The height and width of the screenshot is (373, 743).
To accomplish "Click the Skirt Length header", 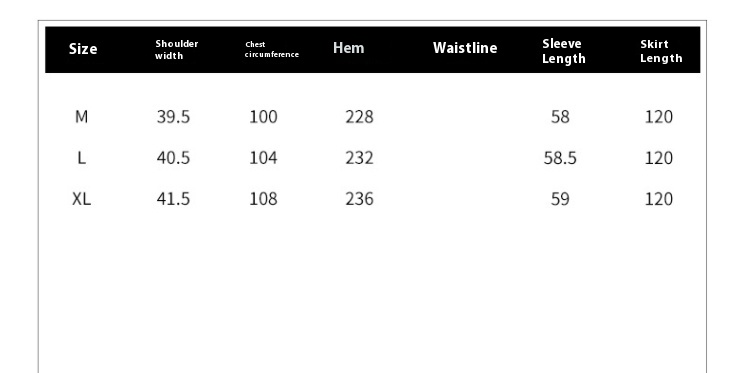I will (661, 51).
